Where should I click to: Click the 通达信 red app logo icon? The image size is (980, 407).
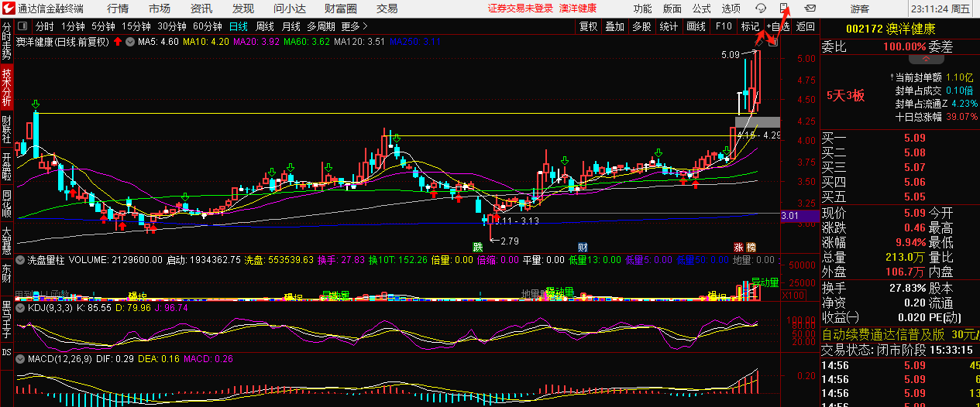click(x=8, y=9)
